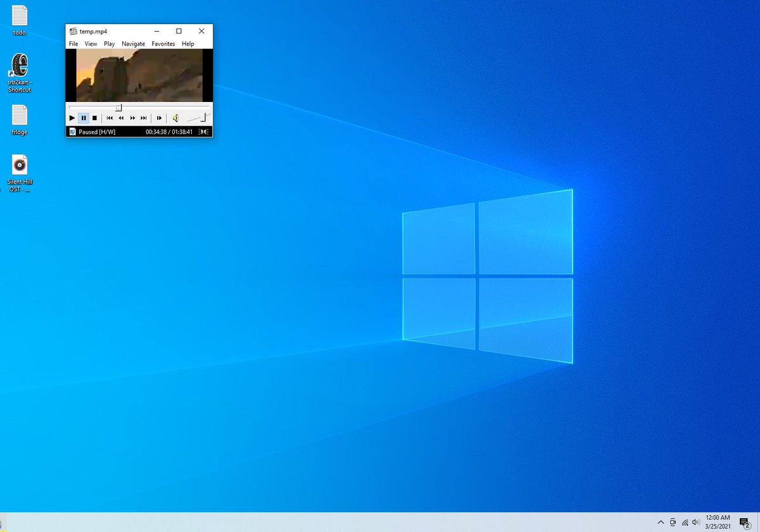
Task: Open the Navigate menu
Action: click(134, 44)
